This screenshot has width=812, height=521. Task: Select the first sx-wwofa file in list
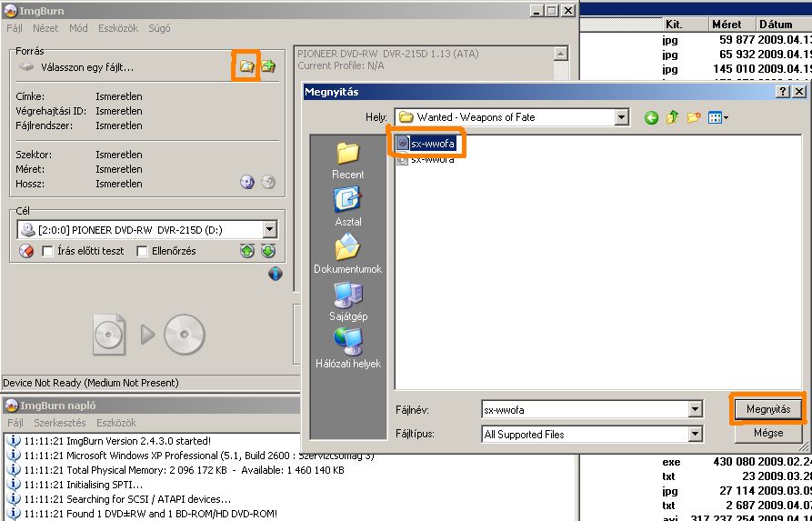tap(431, 144)
